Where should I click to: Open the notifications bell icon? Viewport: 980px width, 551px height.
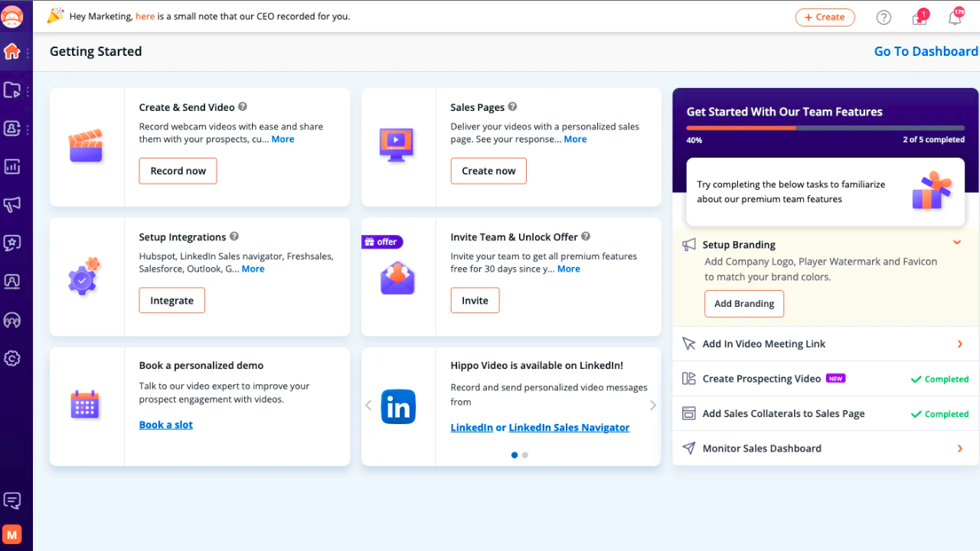point(955,16)
